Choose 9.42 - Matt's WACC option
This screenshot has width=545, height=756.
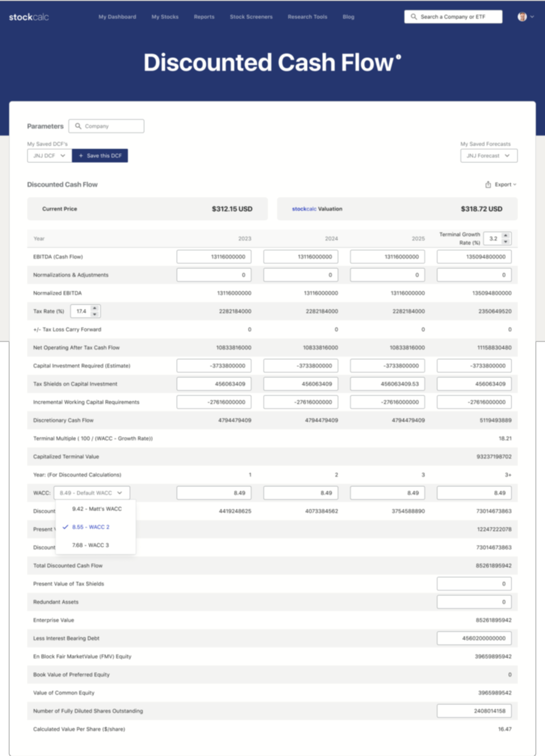[x=96, y=509]
